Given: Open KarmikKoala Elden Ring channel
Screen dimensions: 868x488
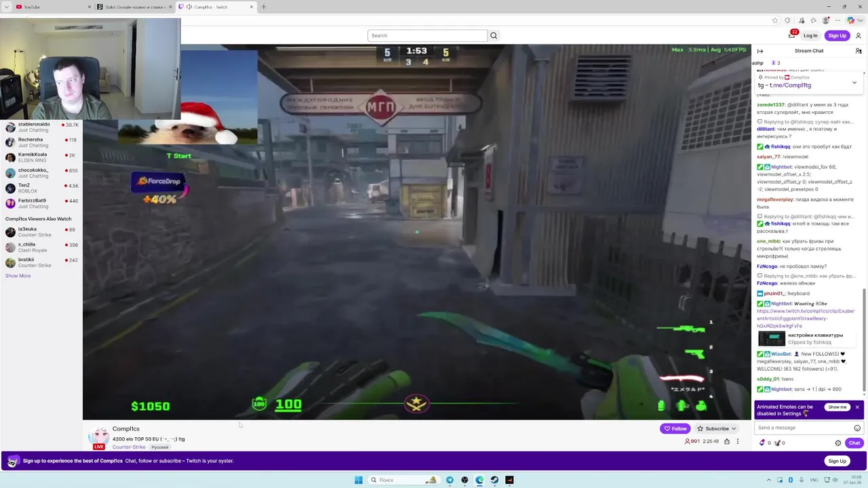Looking at the screenshot, I should point(41,157).
